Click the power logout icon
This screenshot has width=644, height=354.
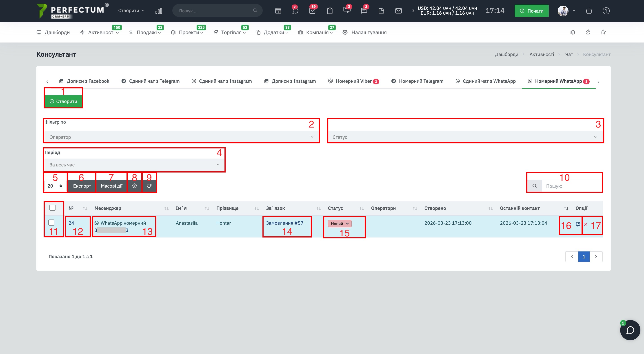(589, 11)
